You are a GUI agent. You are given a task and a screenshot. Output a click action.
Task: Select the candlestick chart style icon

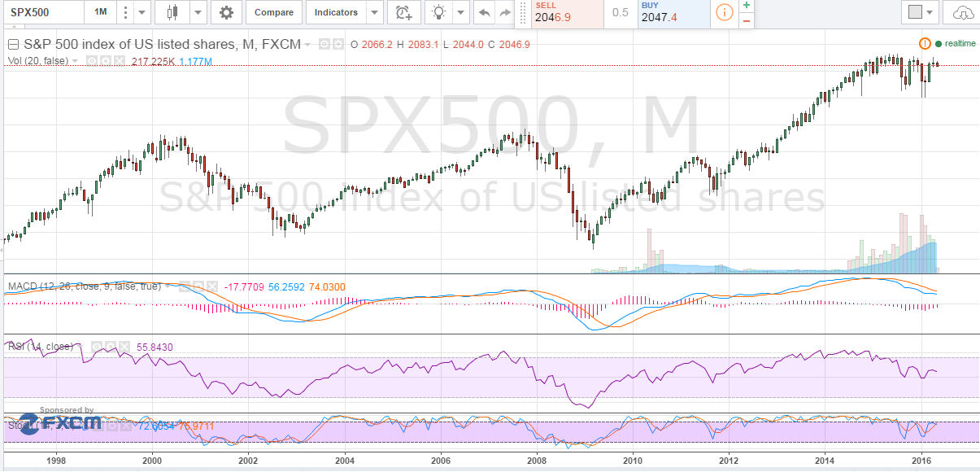pyautogui.click(x=171, y=12)
